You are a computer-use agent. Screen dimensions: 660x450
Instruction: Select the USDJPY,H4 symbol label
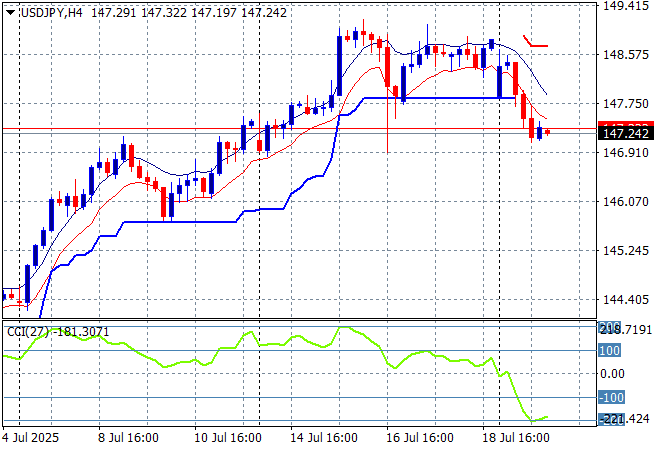pos(51,13)
